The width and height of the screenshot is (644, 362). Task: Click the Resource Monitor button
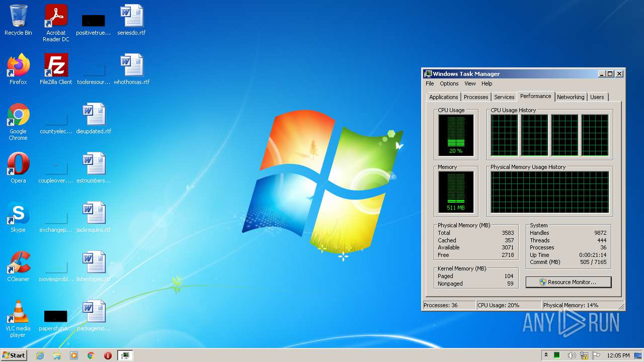coord(569,282)
